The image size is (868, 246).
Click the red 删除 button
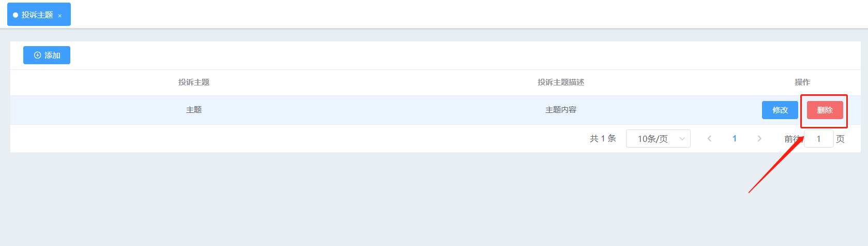(825, 110)
